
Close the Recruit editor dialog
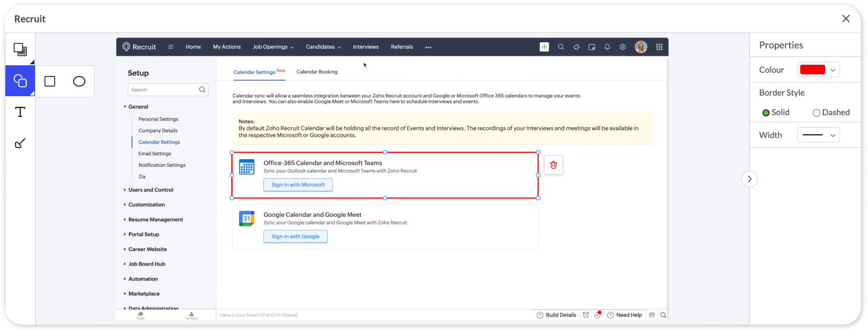(x=846, y=18)
